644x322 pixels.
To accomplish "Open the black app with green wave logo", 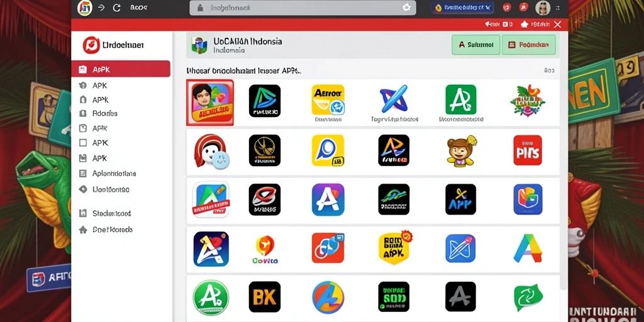I will pos(394,199).
